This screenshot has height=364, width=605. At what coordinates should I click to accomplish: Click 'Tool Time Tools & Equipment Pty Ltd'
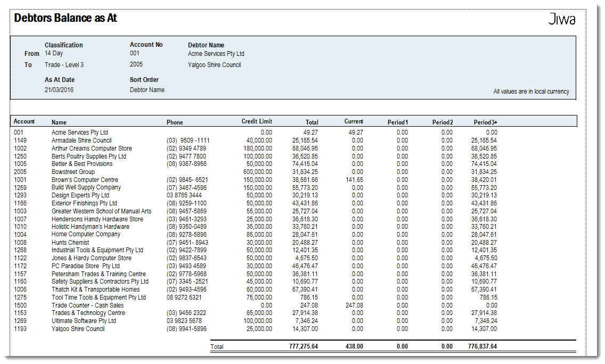99,297
